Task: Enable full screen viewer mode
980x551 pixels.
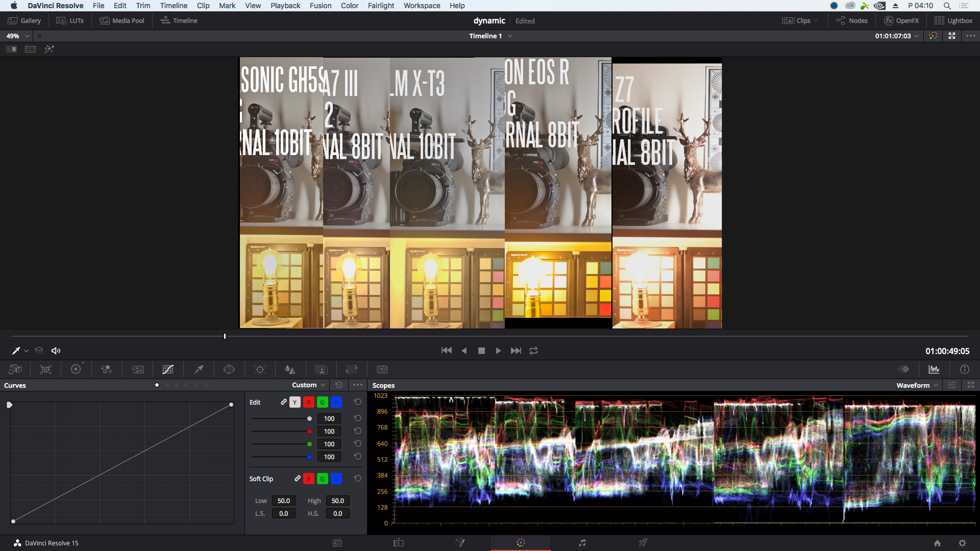Action: (952, 36)
